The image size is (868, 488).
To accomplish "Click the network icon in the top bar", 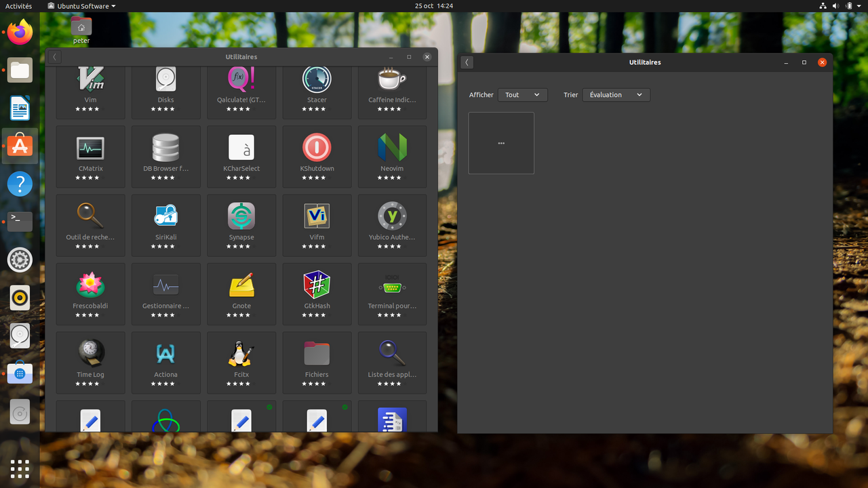I will click(x=824, y=6).
